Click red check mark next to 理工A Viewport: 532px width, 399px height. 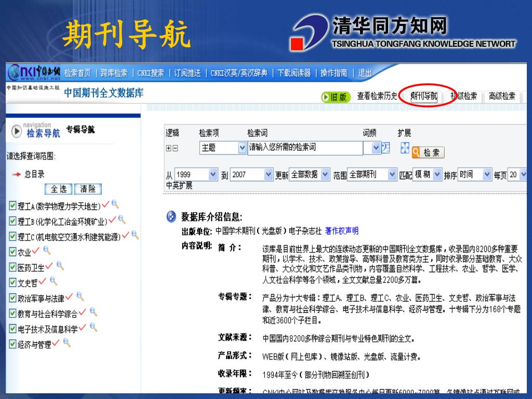coord(105,204)
